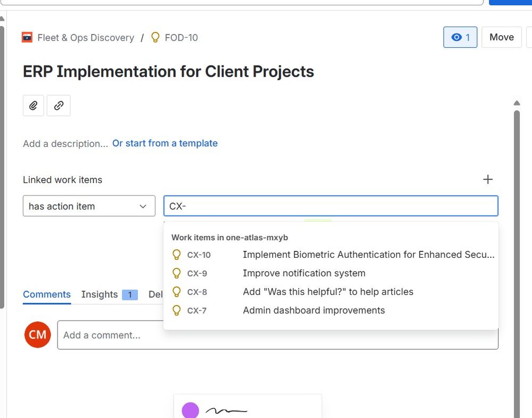Click the plus icon to add linked work item
Viewport: 532px width, 418px height.
tap(487, 179)
